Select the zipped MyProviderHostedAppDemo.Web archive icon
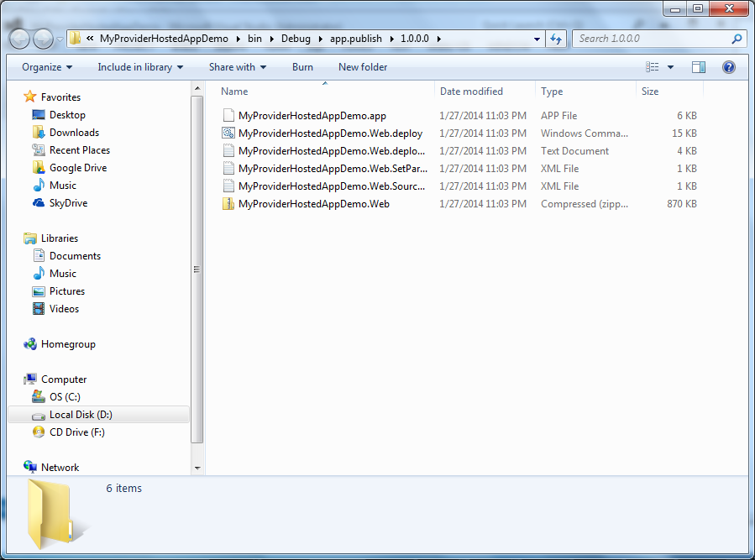 click(x=228, y=203)
